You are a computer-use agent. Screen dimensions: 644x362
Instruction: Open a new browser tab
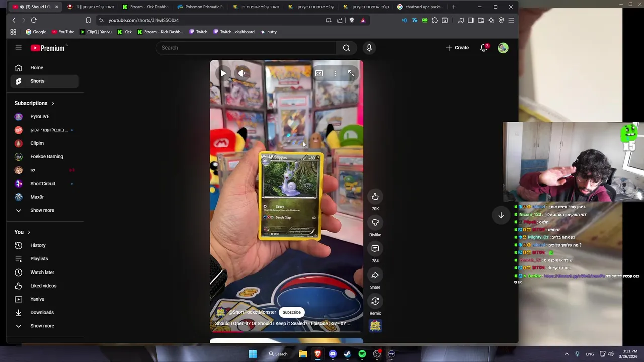(454, 7)
